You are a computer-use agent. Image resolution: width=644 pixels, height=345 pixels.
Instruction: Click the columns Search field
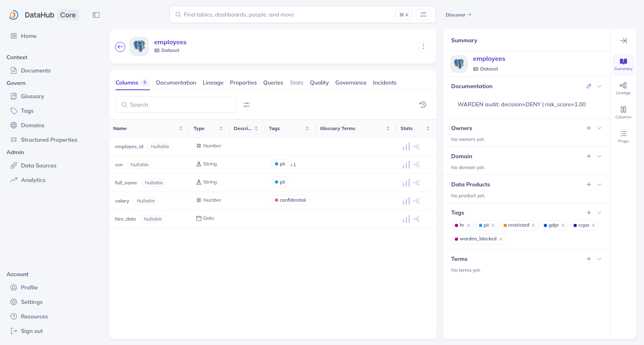[176, 105]
